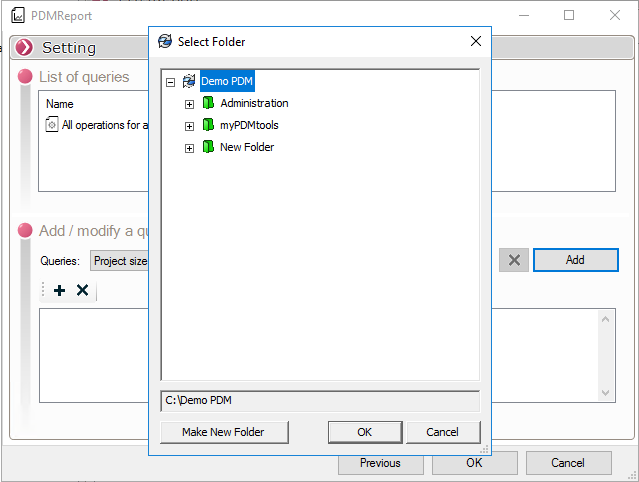
Task: Click the black X remove icon in toolbar
Action: click(x=83, y=290)
